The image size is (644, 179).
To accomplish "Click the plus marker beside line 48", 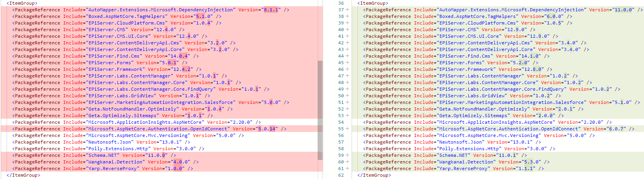I will [x=347, y=82].
